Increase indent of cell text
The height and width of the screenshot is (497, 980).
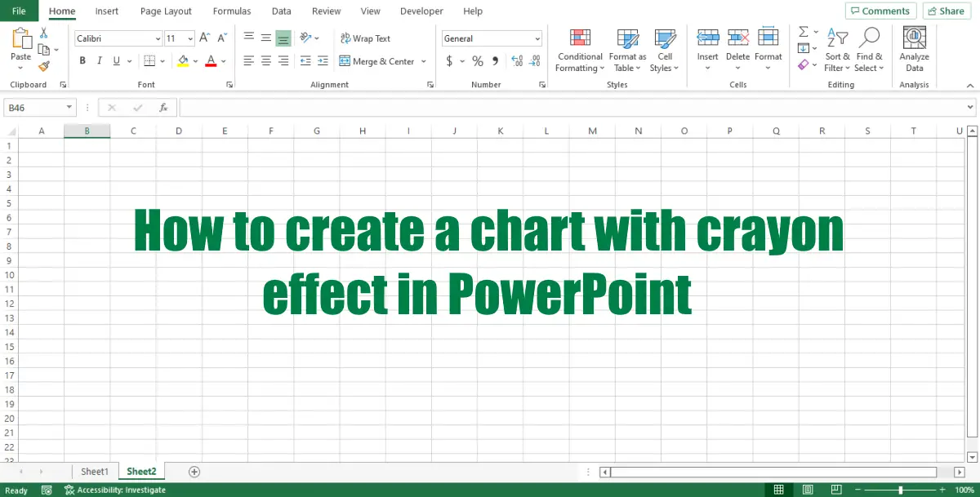pos(323,61)
